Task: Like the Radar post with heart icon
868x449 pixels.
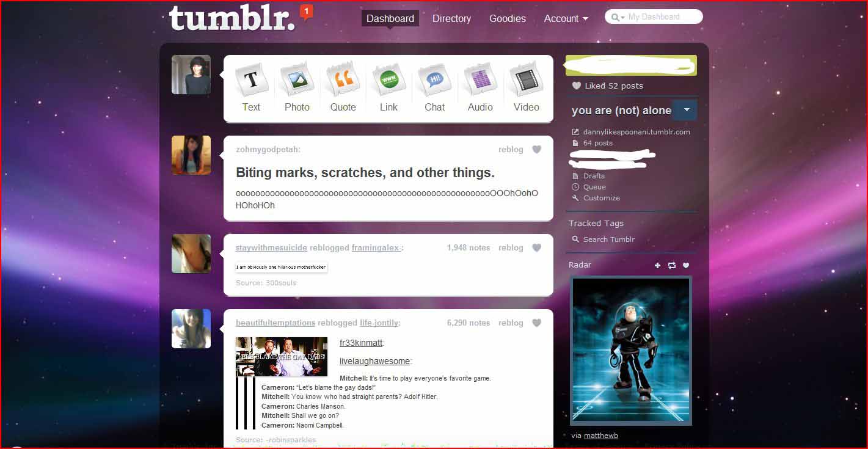Action: tap(685, 265)
